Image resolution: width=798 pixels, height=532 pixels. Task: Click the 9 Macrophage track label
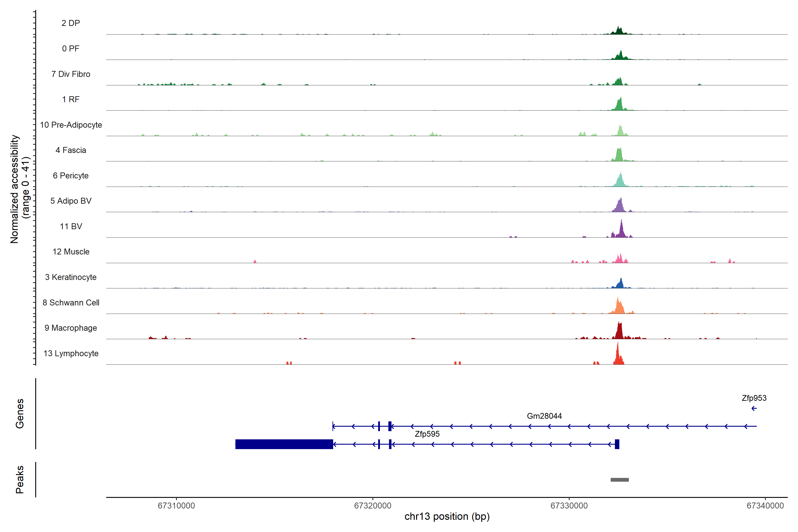pos(70,328)
